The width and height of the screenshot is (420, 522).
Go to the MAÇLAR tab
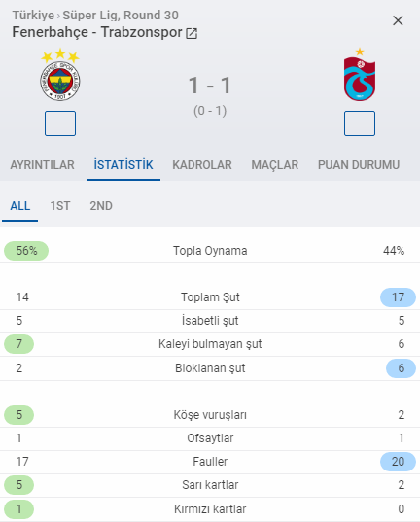(275, 165)
